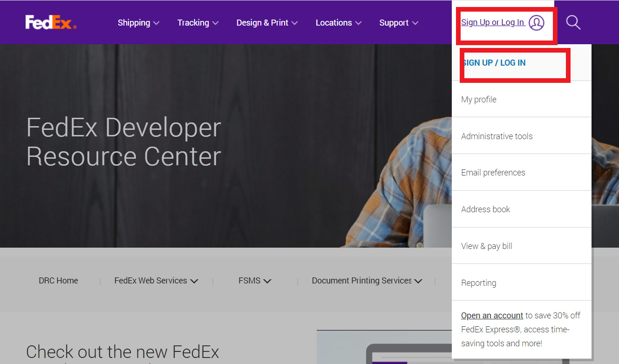This screenshot has height=364, width=619.
Task: Click the FedEx logo
Action: point(51,22)
